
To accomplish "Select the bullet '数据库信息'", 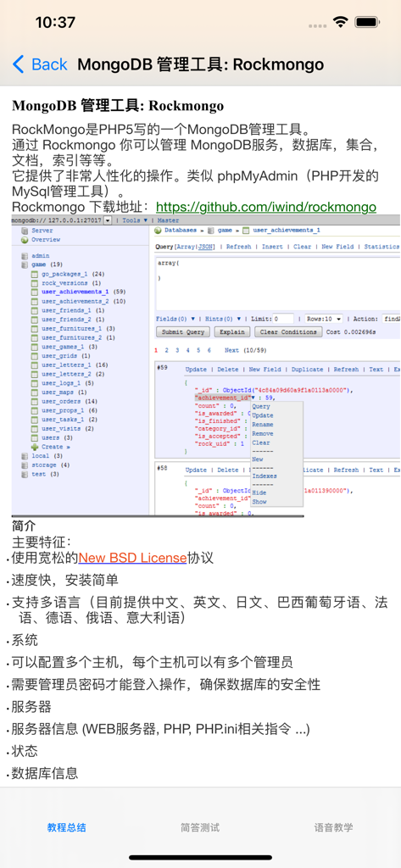I will 45,773.
